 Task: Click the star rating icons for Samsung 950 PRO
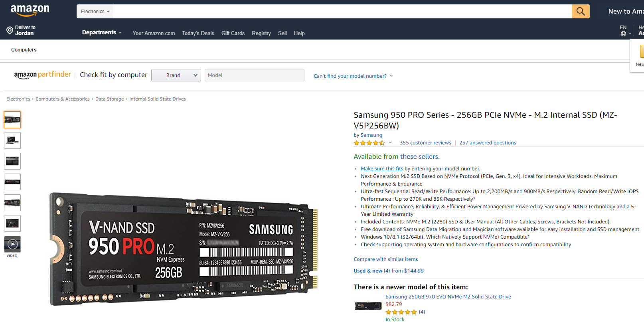tap(369, 143)
